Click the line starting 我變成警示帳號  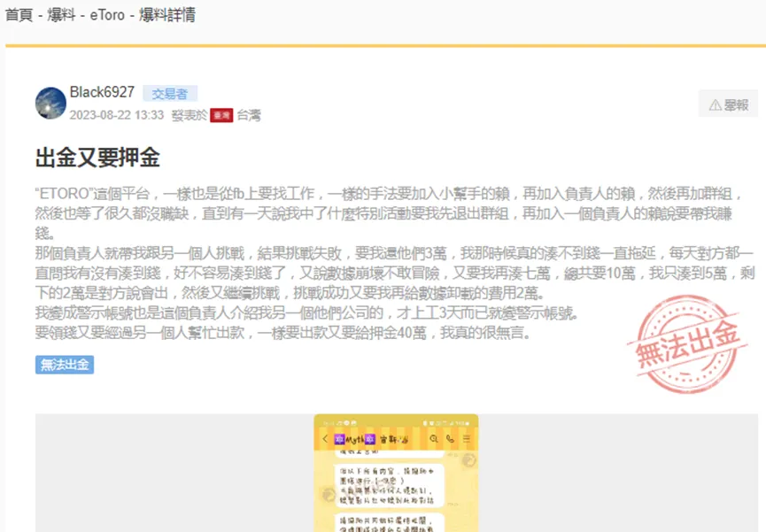(x=306, y=312)
